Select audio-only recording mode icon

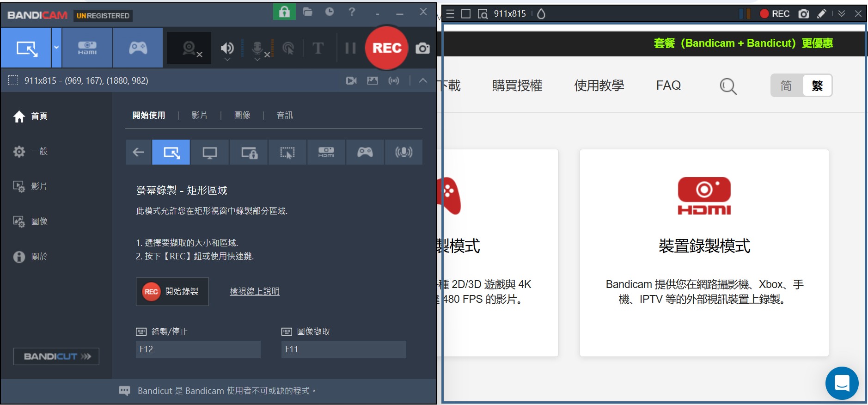[x=403, y=152]
